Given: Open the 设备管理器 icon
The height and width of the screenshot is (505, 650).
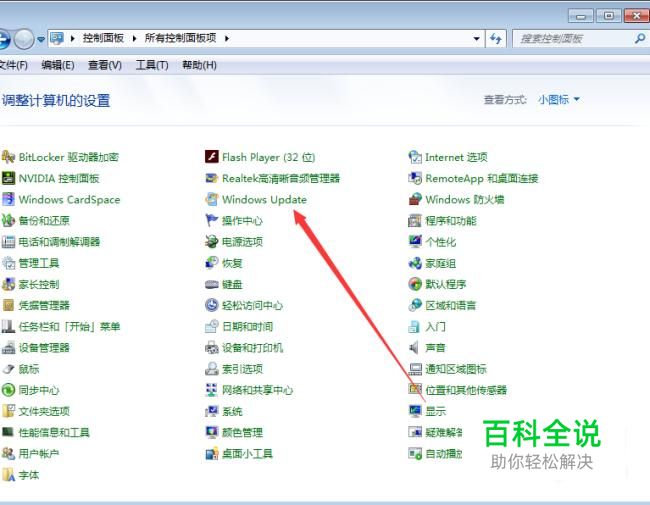Looking at the screenshot, I should pyautogui.click(x=8, y=348).
